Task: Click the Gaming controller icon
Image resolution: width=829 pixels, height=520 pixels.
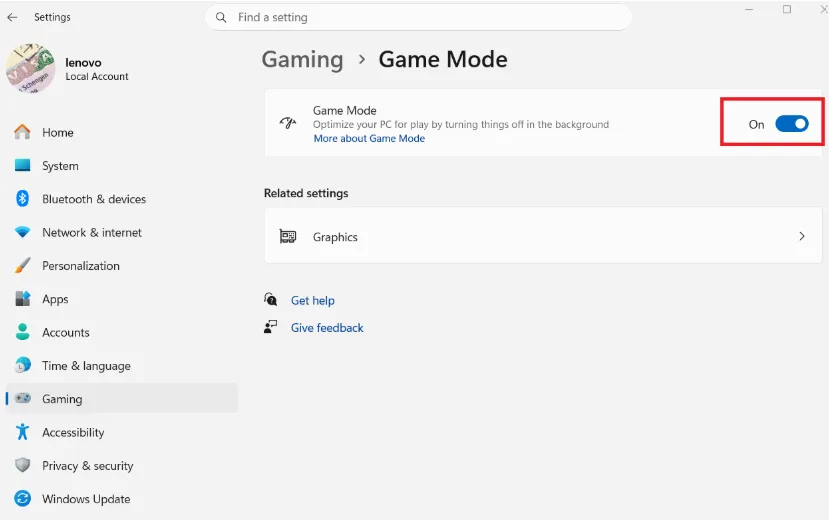Action: pyautogui.click(x=22, y=398)
